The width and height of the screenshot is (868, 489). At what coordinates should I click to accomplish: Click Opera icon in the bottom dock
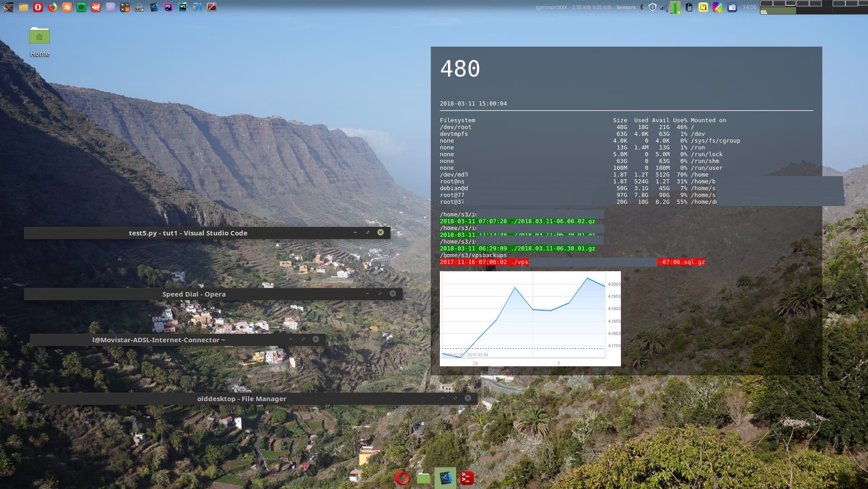click(402, 478)
